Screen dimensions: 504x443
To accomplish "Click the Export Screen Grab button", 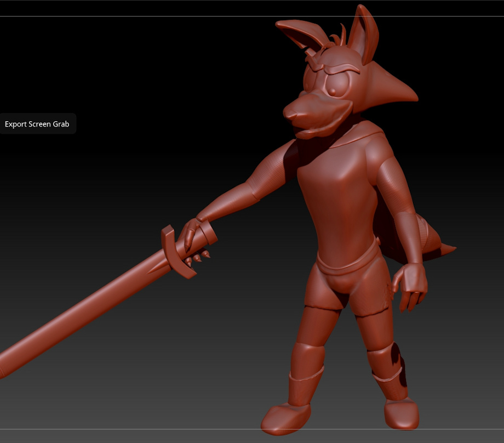I will point(37,123).
